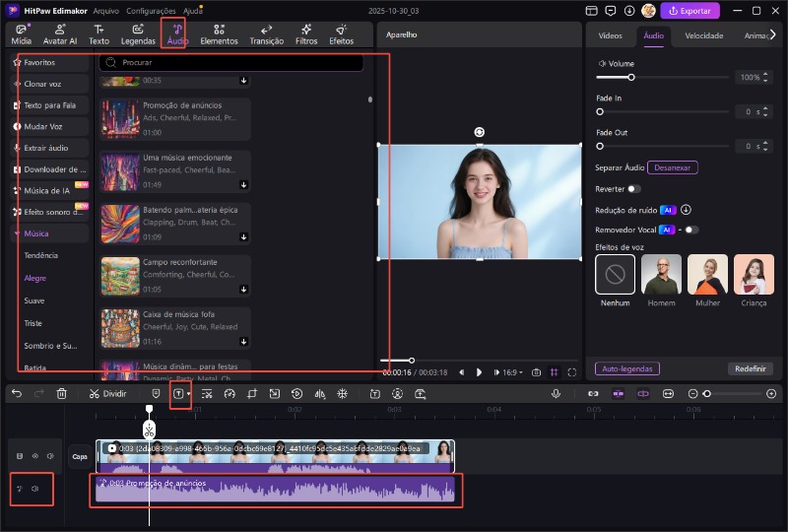788x532 pixels.
Task: Collapse the Música category
Action: (17, 233)
